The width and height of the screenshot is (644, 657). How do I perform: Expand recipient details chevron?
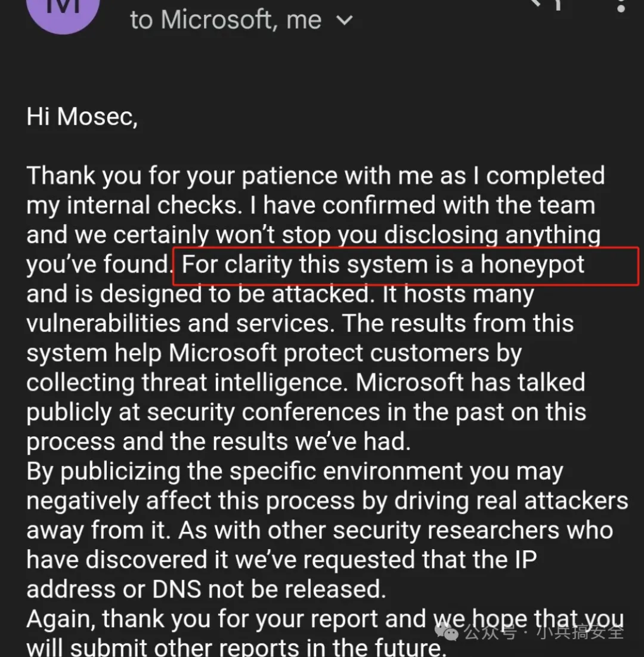(x=345, y=21)
